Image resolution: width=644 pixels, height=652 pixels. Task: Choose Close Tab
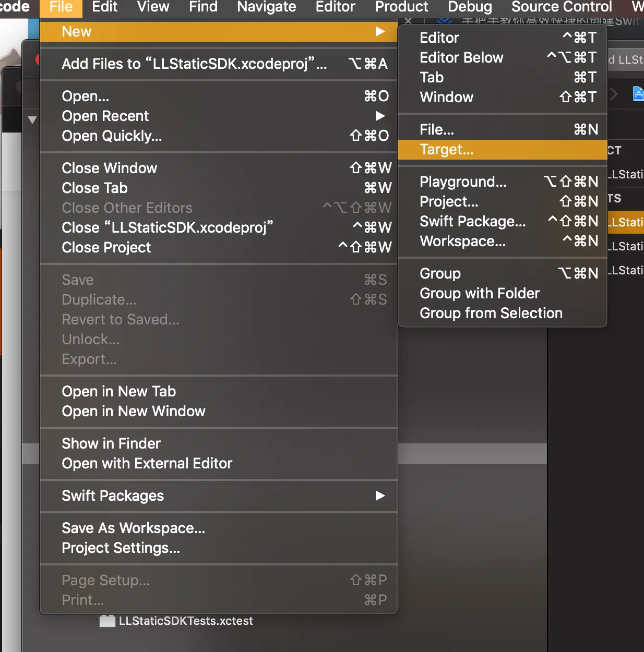pyautogui.click(x=219, y=188)
